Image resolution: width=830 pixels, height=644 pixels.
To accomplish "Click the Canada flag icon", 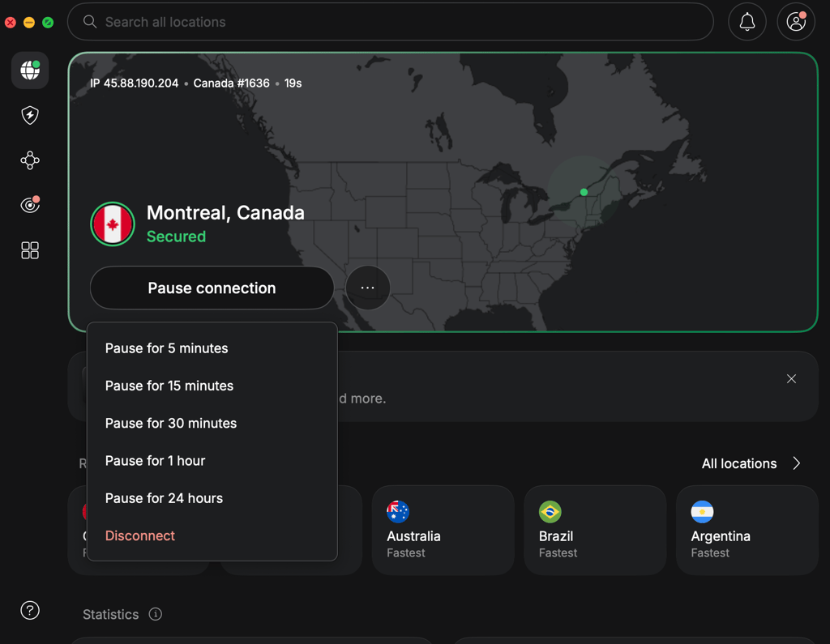I will [113, 224].
